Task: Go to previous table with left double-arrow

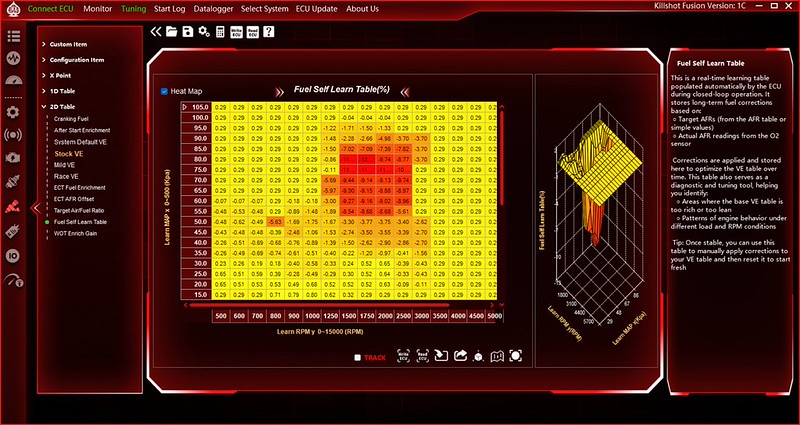Action: coord(405,92)
